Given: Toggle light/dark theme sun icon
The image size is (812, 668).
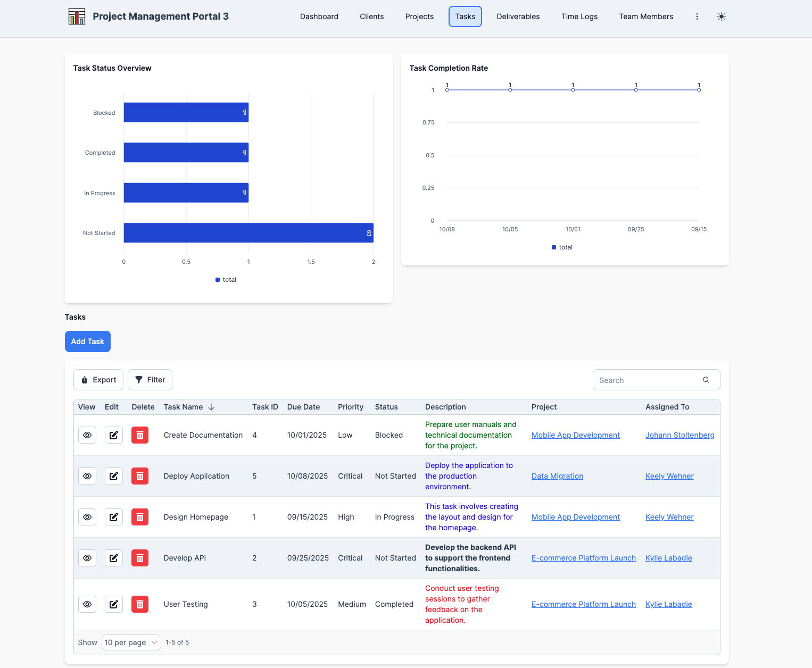Looking at the screenshot, I should (721, 16).
